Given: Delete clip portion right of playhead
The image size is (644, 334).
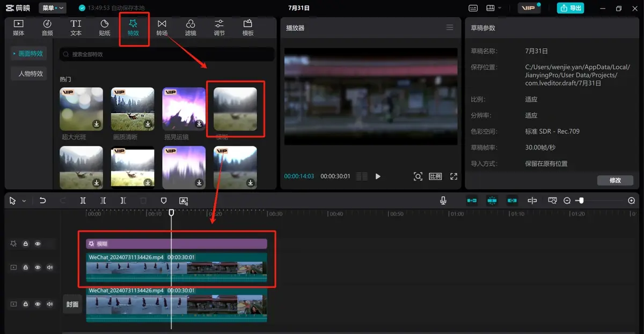Looking at the screenshot, I should (x=123, y=201).
